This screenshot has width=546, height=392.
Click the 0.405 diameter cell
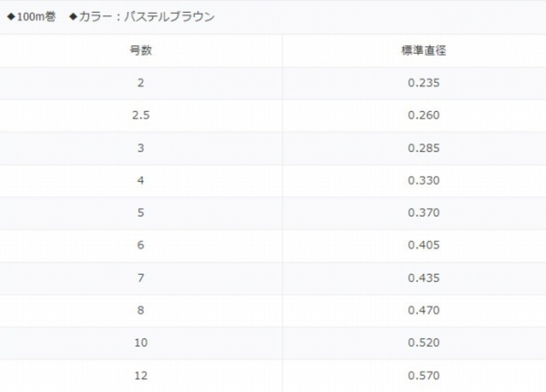click(x=424, y=245)
